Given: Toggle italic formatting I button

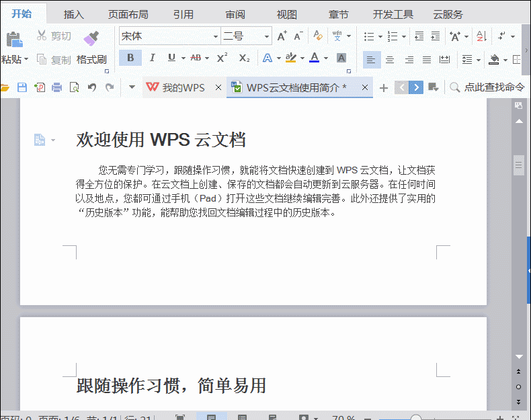Looking at the screenshot, I should coord(153,58).
